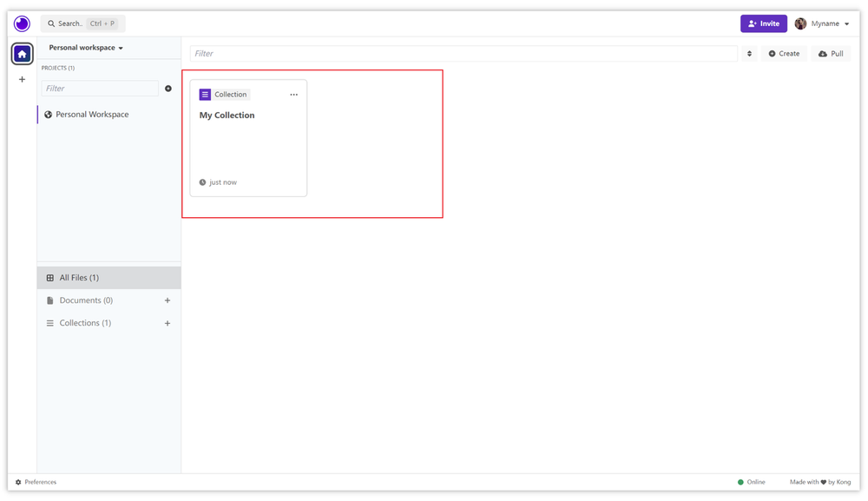The image size is (868, 501).
Task: Add a new collection with plus icon
Action: [168, 323]
